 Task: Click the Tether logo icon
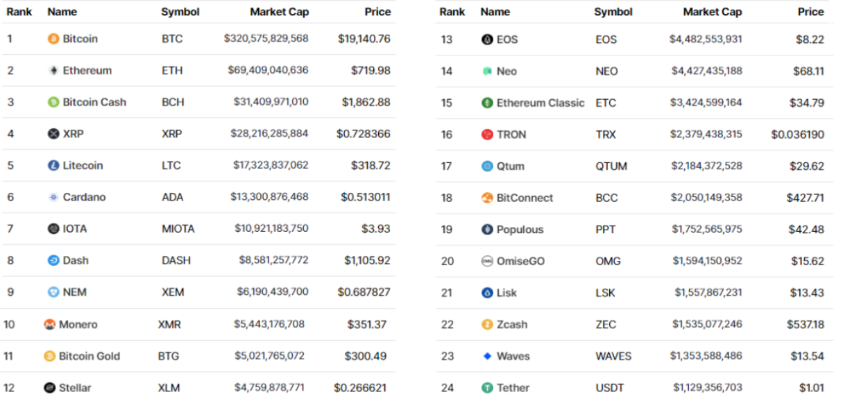(487, 388)
